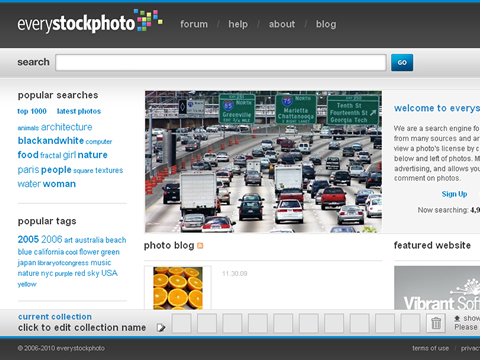
Task: Select the blackandwhite popular search
Action: (51, 141)
